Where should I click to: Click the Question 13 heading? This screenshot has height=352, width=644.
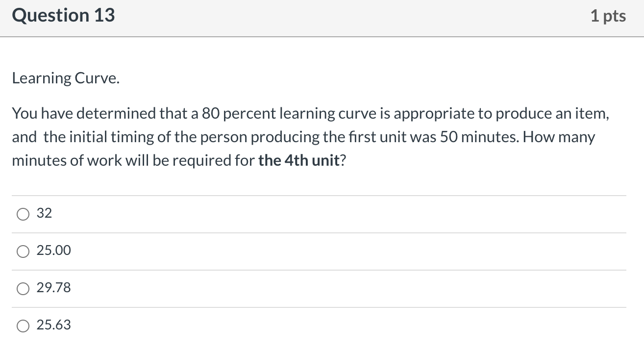point(64,15)
